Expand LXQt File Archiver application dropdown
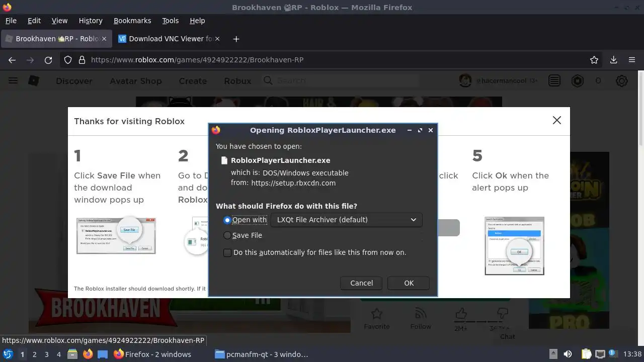The image size is (644, 362). click(x=347, y=220)
